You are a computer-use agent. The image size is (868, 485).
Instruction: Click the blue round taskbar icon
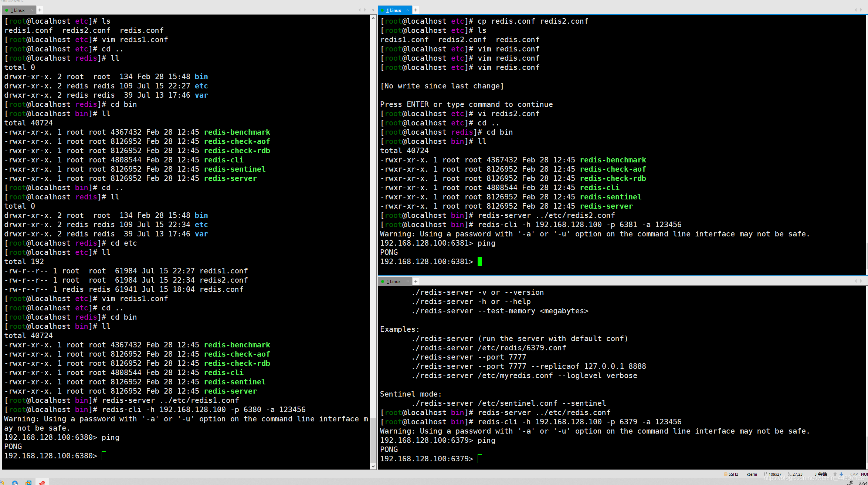tap(15, 483)
